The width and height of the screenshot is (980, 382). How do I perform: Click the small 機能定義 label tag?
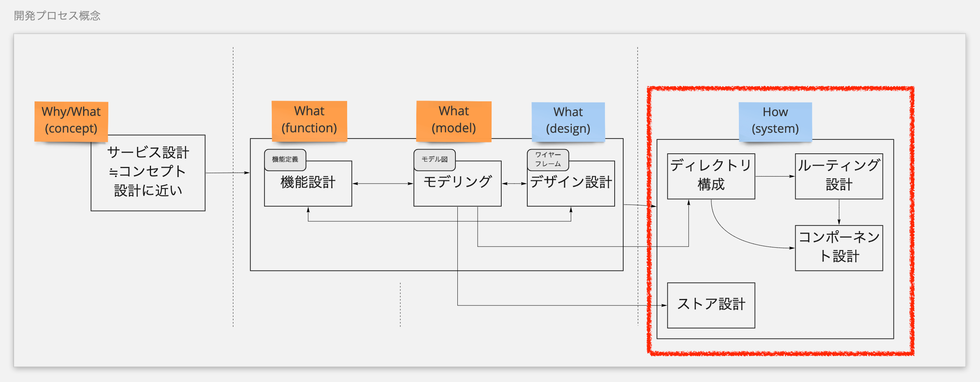tap(285, 160)
